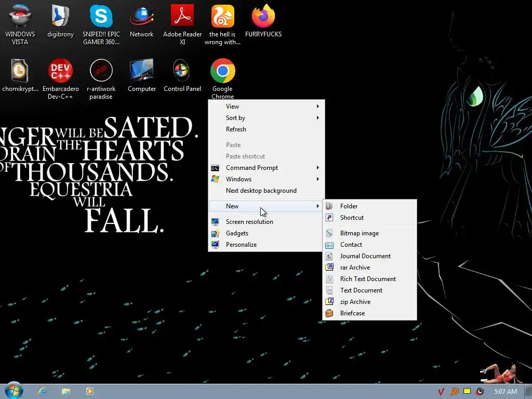Create a new Folder from the submenu

[x=369, y=206]
